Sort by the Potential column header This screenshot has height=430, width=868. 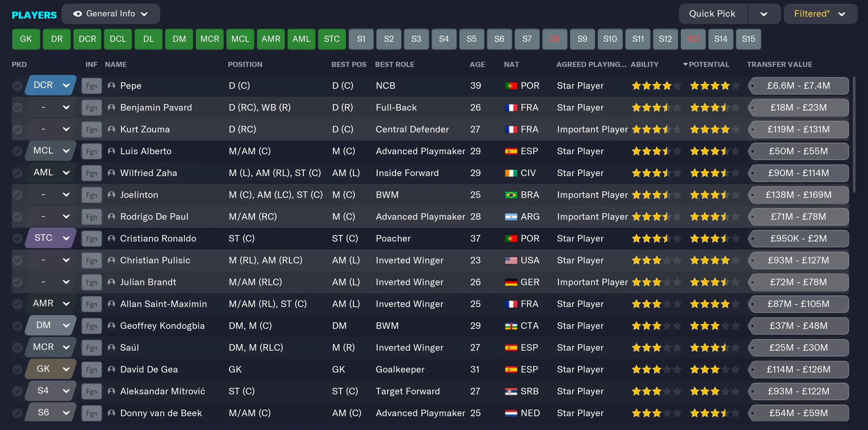coord(708,64)
